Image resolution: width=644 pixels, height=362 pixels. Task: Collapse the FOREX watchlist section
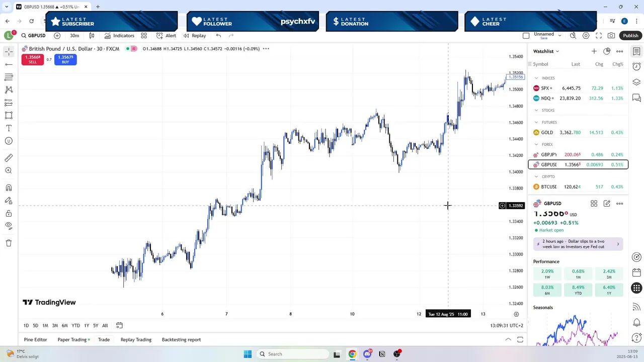(536, 144)
